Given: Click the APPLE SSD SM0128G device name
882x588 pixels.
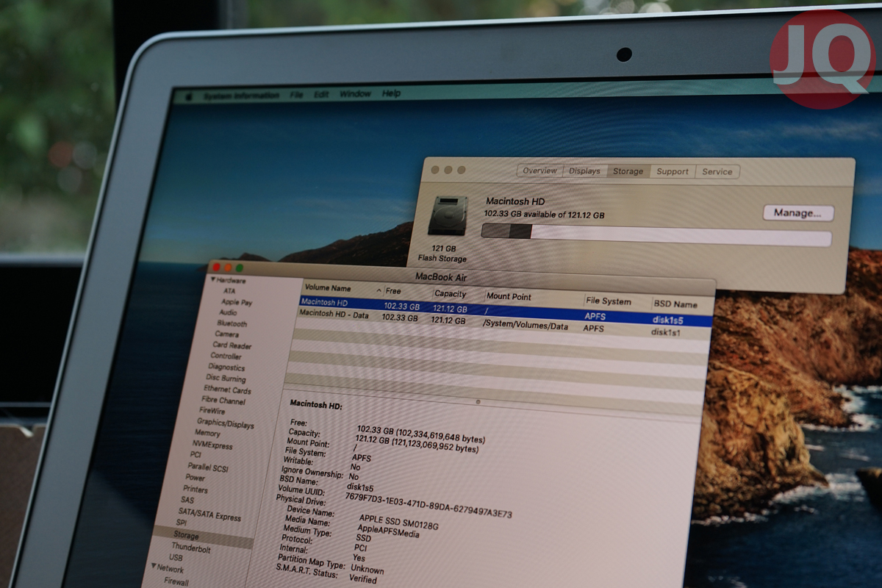Looking at the screenshot, I should [x=399, y=522].
